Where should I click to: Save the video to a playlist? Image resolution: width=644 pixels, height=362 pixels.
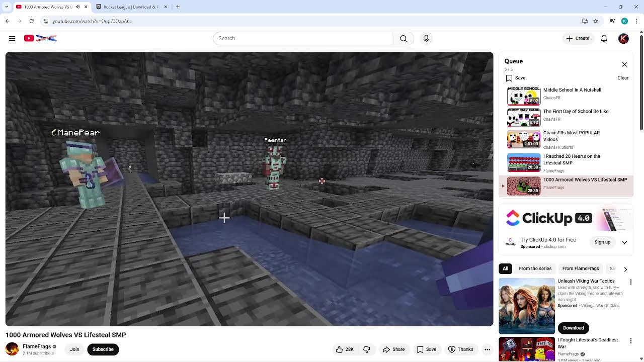pos(427,349)
